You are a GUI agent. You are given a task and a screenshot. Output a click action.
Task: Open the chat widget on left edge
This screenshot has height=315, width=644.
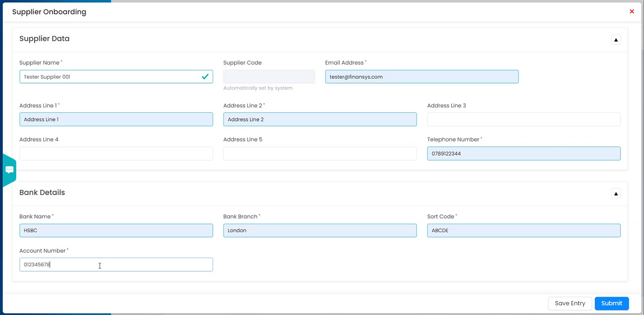9,170
